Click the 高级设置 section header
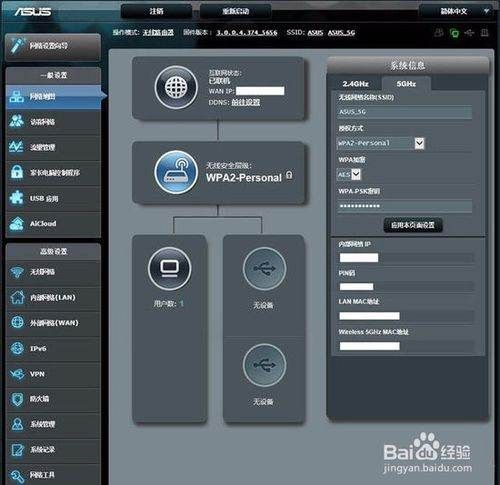 pyautogui.click(x=53, y=252)
